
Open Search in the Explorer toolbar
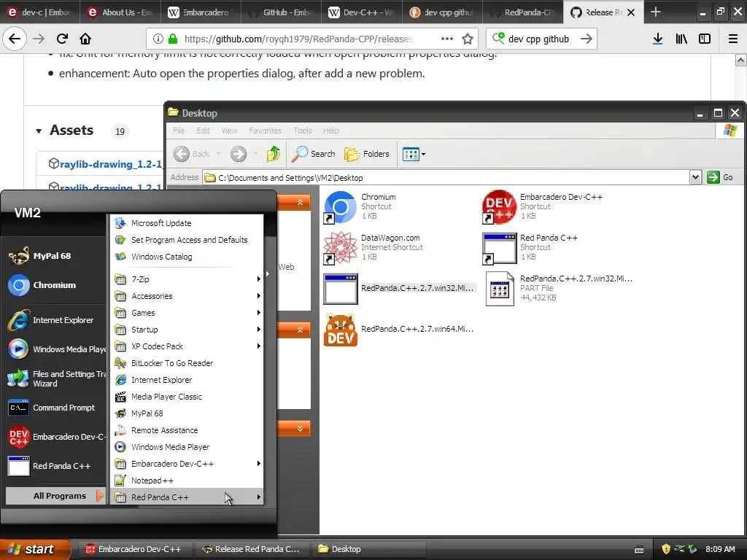click(314, 154)
